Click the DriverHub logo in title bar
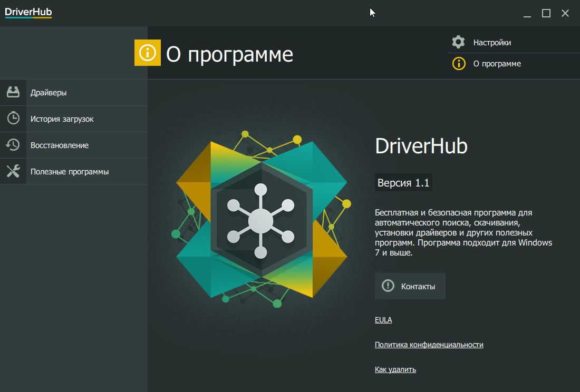Image resolution: width=580 pixels, height=392 pixels. (28, 13)
